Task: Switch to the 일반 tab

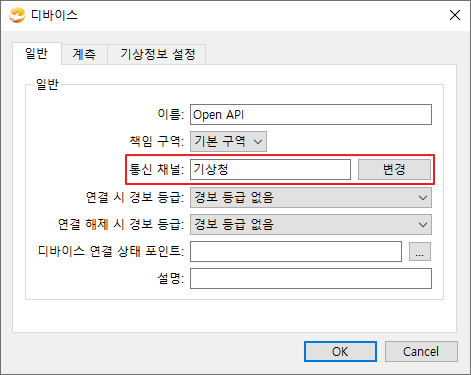Action: click(x=37, y=53)
